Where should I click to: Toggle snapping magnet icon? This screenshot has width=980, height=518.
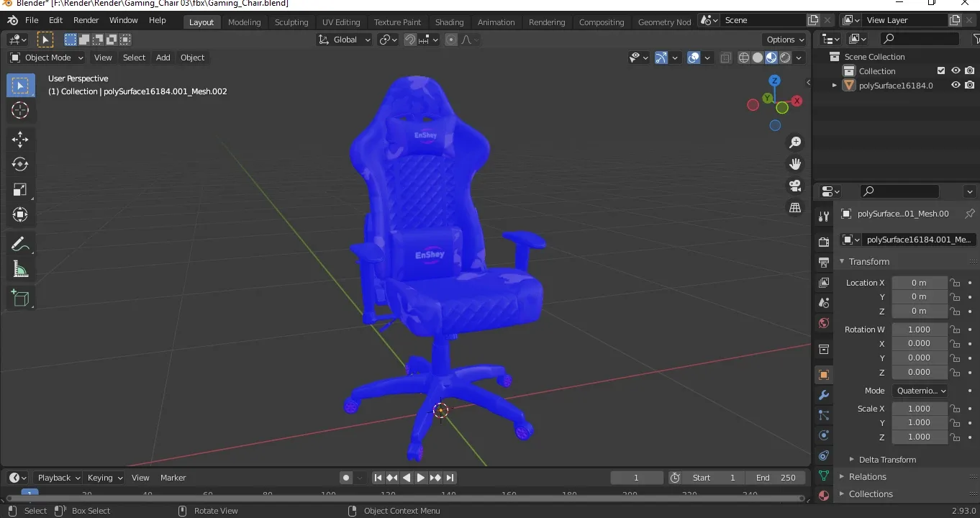pyautogui.click(x=410, y=40)
